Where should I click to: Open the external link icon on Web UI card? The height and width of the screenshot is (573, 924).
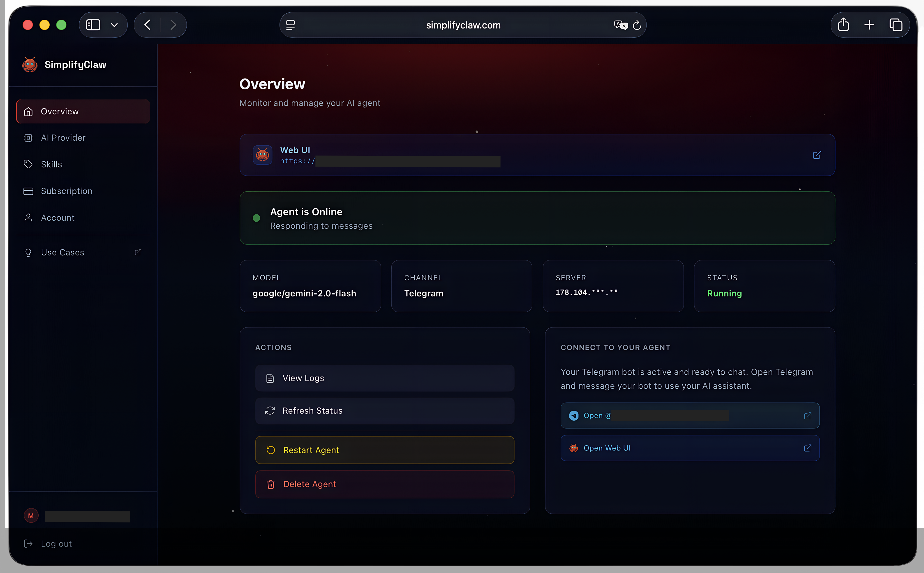[817, 155]
